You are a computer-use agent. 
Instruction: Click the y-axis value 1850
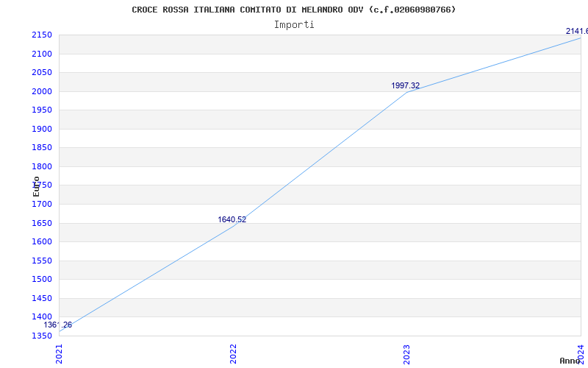coord(42,148)
